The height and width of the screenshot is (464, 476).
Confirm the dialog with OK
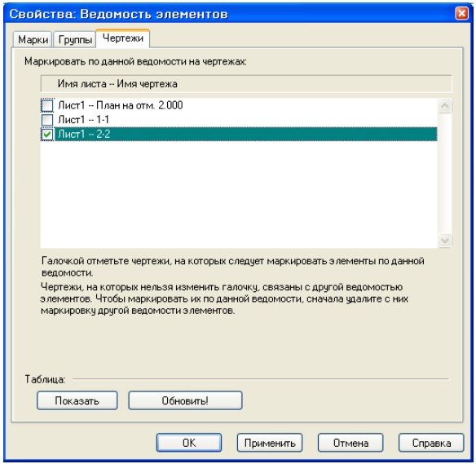click(189, 443)
